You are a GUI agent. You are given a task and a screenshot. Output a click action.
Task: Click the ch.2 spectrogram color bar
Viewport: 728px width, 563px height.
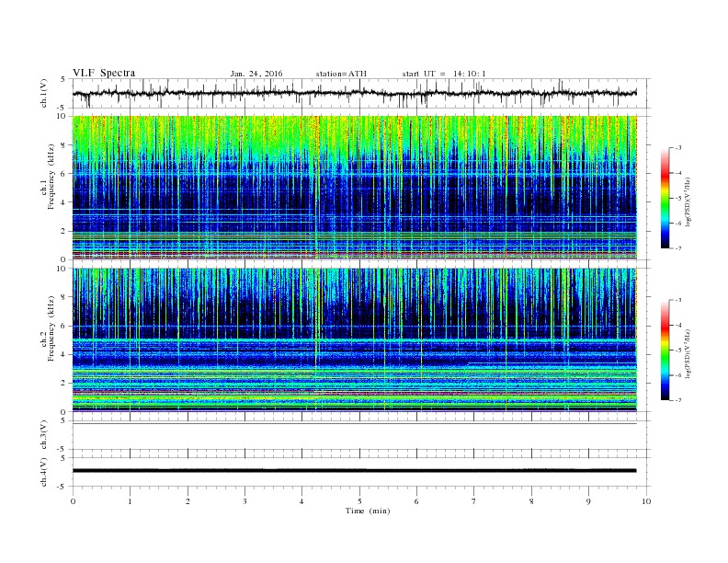[x=665, y=350]
